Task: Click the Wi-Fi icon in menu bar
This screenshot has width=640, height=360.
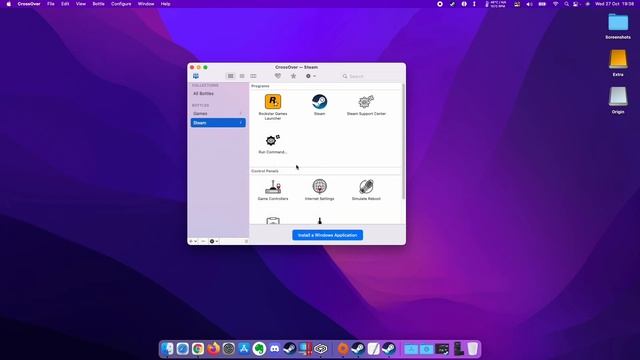Action: coord(555,4)
